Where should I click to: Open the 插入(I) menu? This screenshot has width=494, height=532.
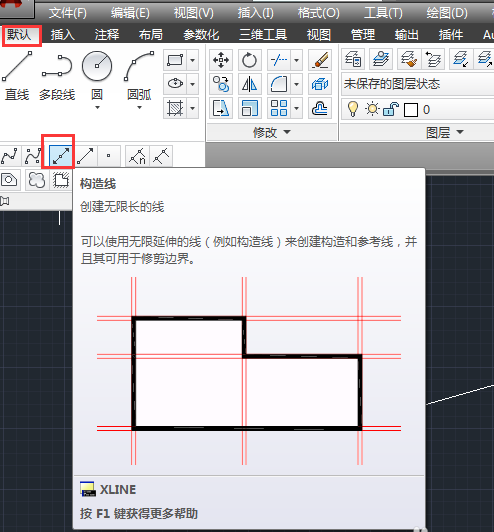click(x=255, y=13)
